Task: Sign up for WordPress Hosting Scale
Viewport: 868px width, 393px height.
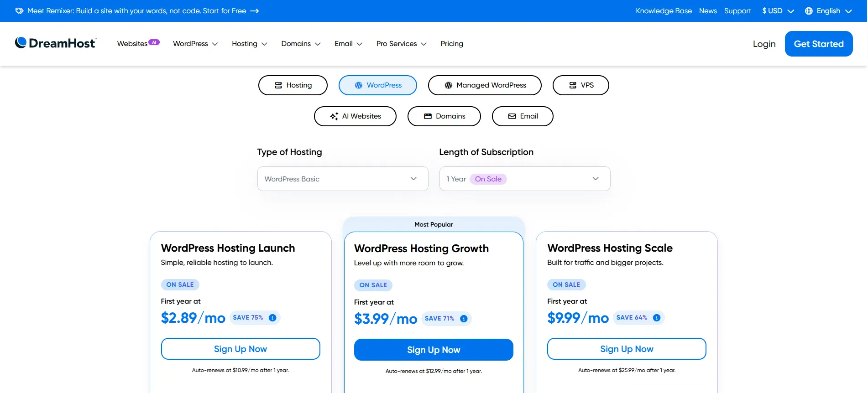Action: [627, 349]
